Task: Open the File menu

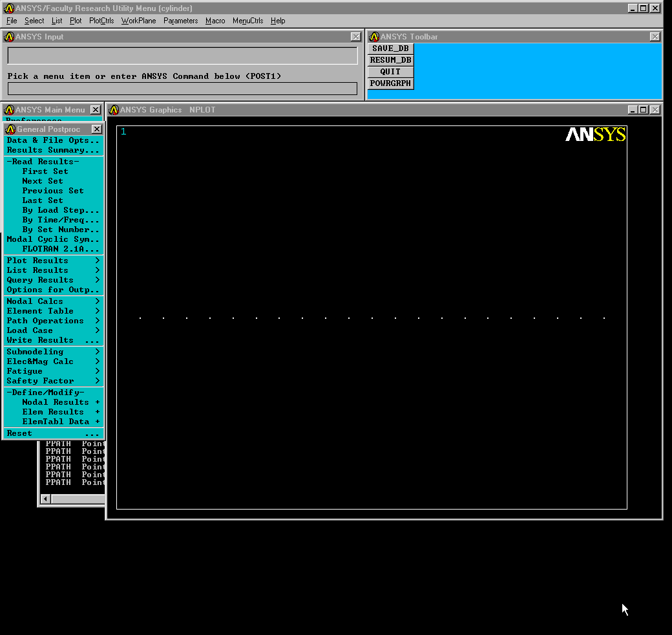Action: tap(12, 21)
